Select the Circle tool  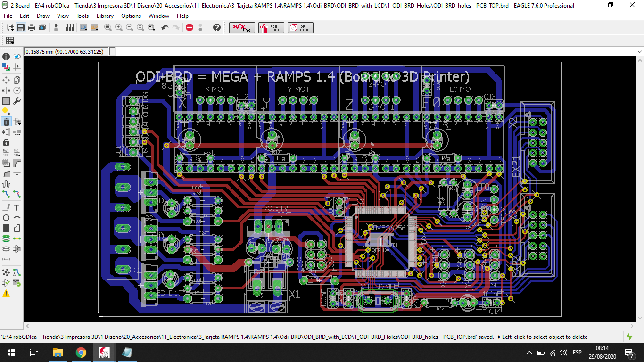(6, 218)
